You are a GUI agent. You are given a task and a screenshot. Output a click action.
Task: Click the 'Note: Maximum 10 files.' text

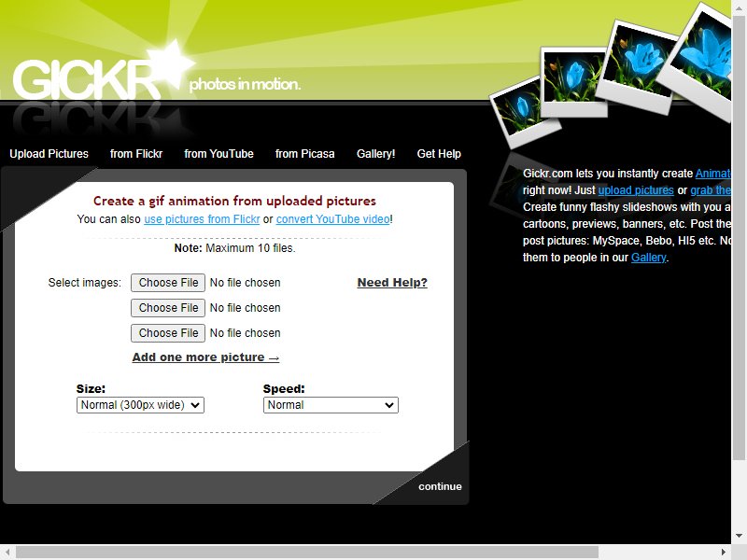point(234,248)
